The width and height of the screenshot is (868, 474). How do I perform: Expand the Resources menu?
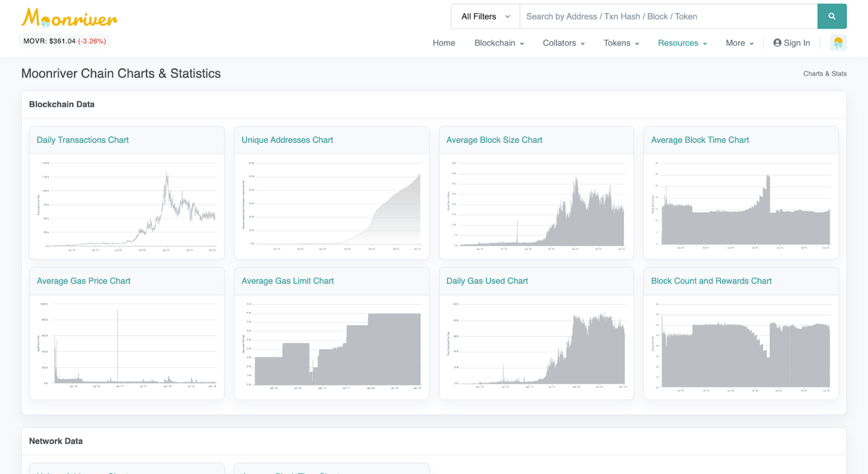tap(683, 43)
